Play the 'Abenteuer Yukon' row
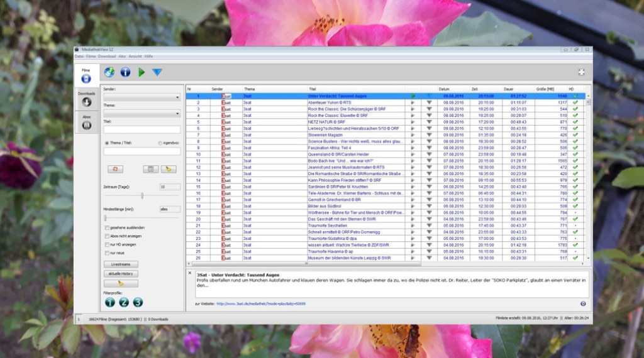Viewport: 644px width, 358px height. point(413,102)
